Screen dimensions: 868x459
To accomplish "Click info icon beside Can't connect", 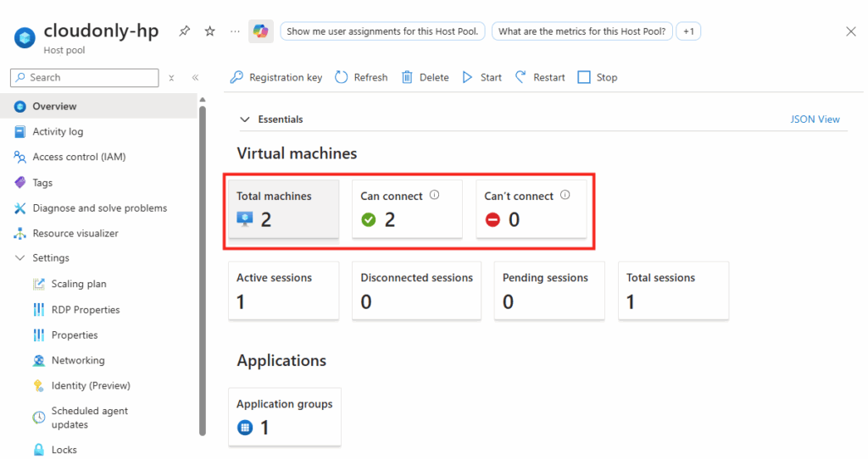I will click(565, 195).
